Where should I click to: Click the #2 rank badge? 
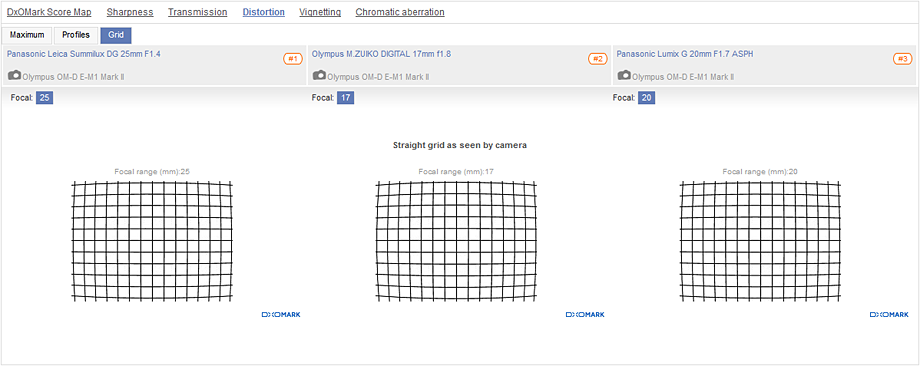pyautogui.click(x=598, y=59)
